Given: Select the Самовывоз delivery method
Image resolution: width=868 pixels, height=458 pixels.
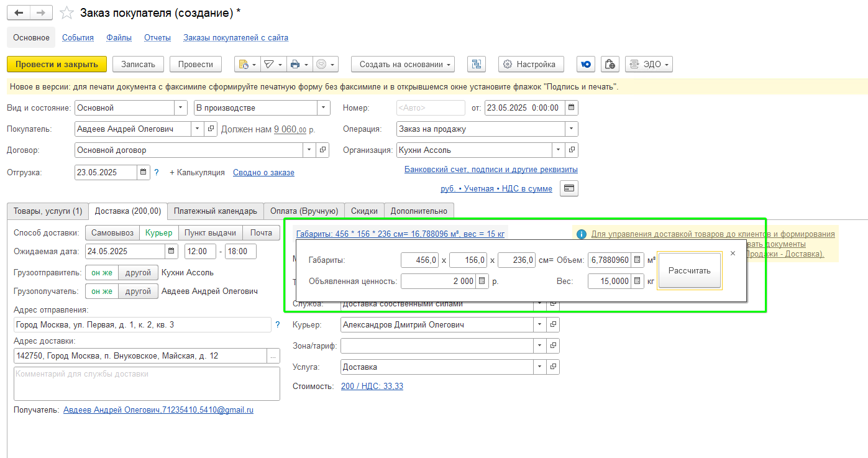Looking at the screenshot, I should coord(111,232).
